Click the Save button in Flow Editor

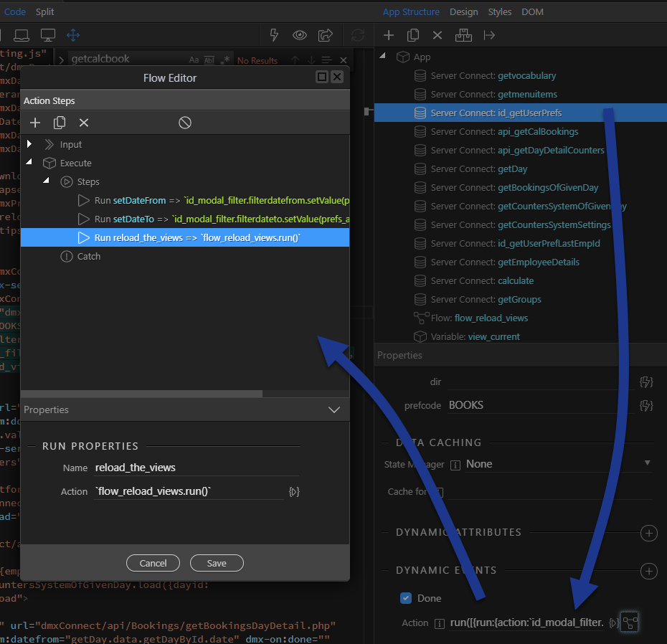tap(217, 563)
